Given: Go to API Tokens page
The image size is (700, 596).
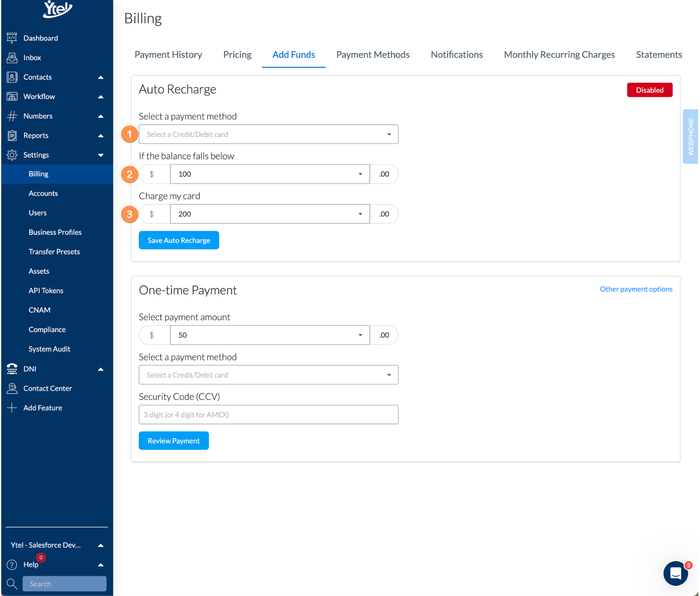Looking at the screenshot, I should point(46,291).
